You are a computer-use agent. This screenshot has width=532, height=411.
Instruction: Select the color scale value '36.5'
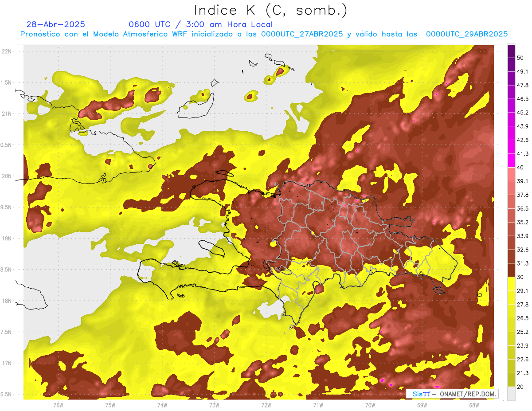(523, 208)
